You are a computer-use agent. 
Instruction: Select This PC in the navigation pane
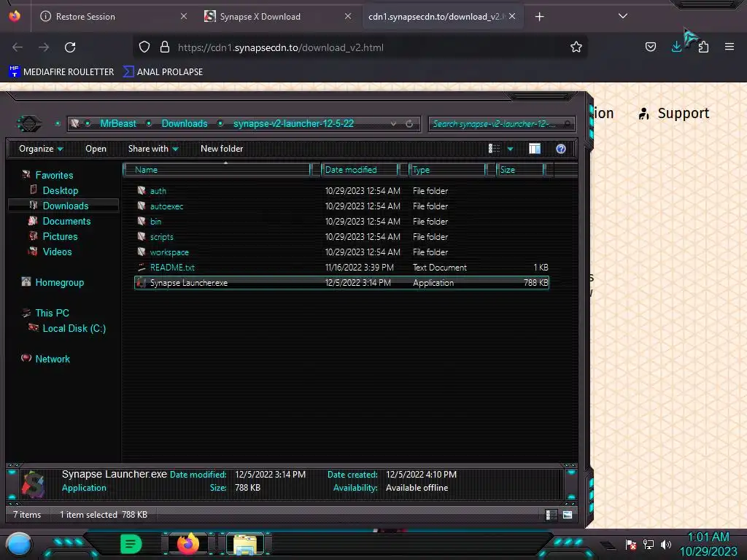click(x=52, y=313)
